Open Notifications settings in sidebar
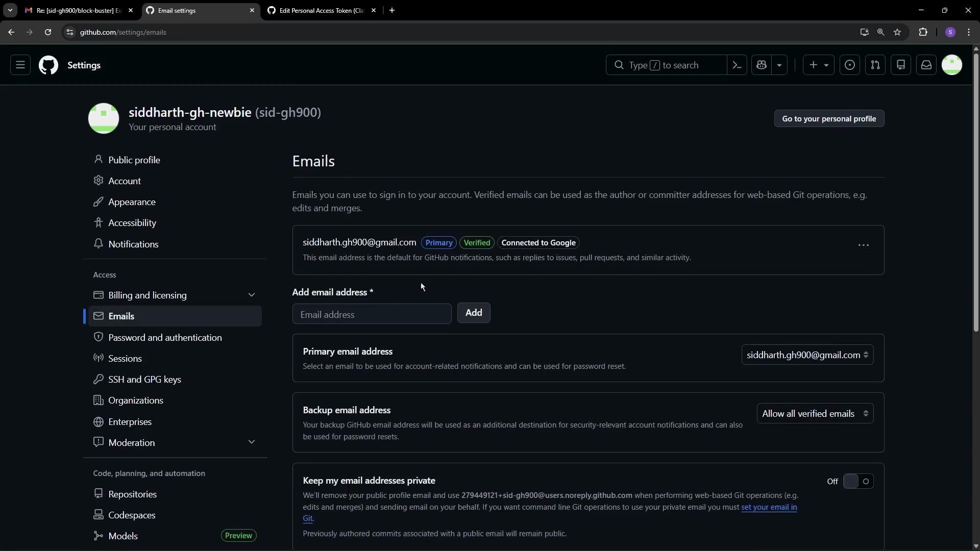 click(175, 244)
